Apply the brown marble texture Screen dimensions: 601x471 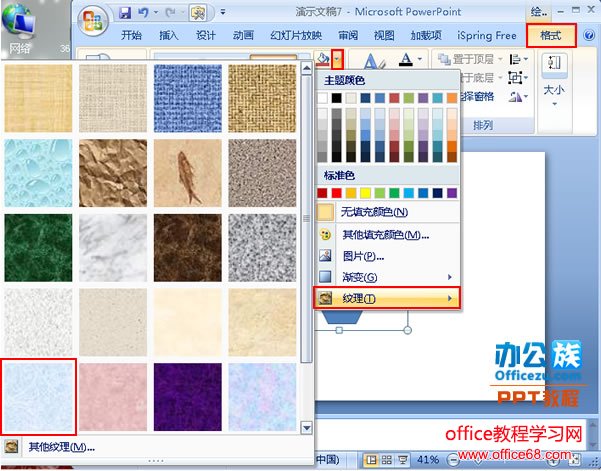coord(188,248)
